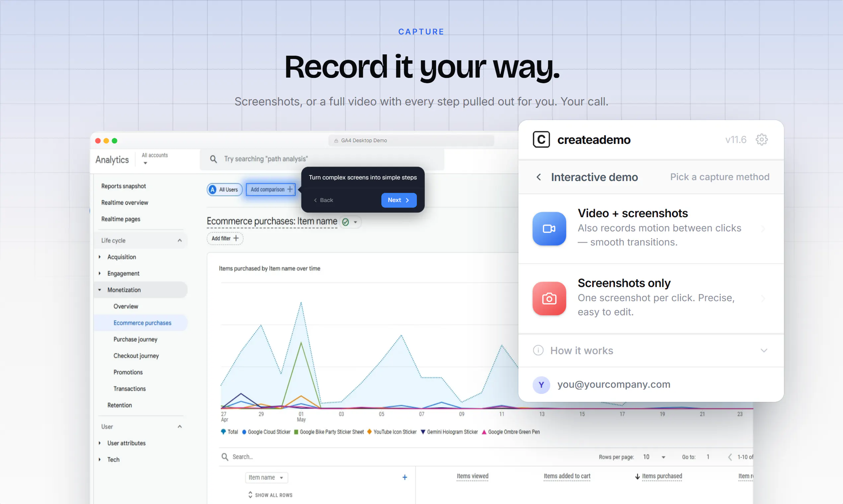Go back with Interactive demo chevron
Viewport: 843px width, 504px height.
[x=538, y=177]
